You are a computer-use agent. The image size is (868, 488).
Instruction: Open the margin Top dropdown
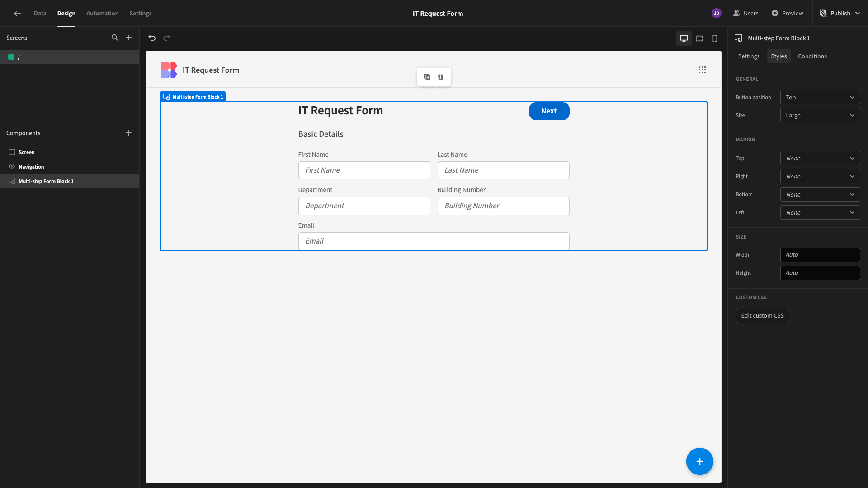820,159
